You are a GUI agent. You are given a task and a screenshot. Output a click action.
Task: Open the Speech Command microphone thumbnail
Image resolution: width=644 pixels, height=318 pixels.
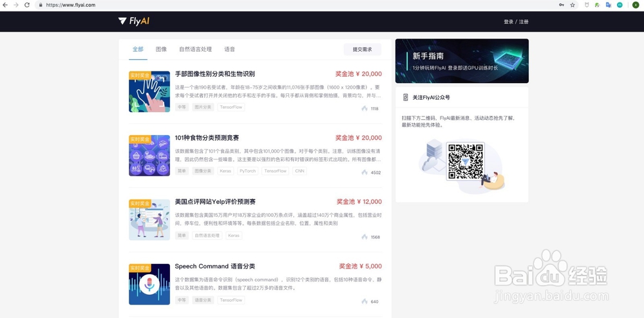coord(149,285)
